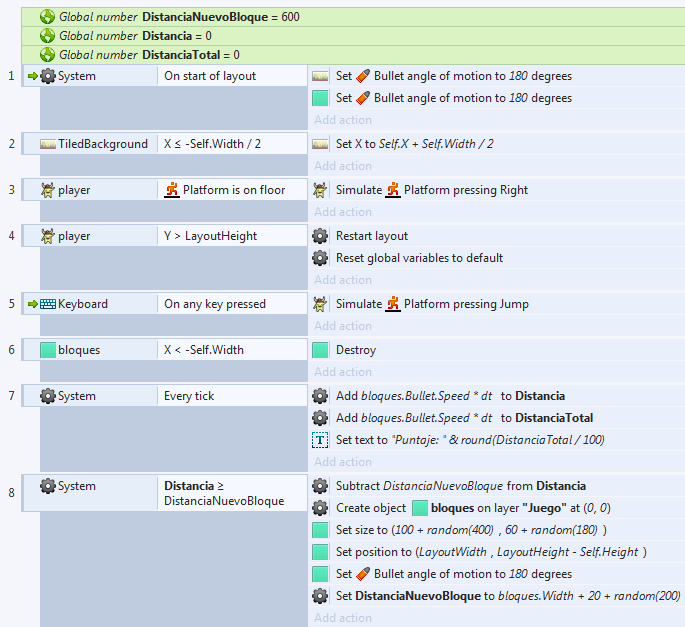Click Add action under event 7
Screen dimensions: 685x627
tap(343, 462)
